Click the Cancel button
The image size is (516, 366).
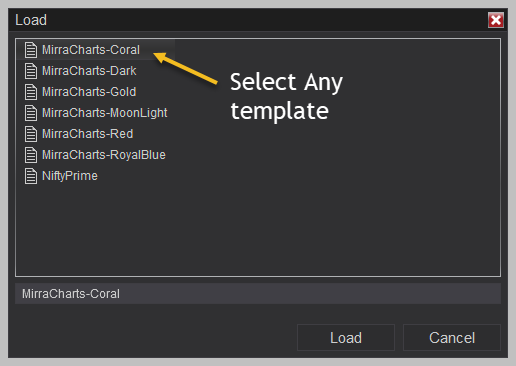(452, 338)
